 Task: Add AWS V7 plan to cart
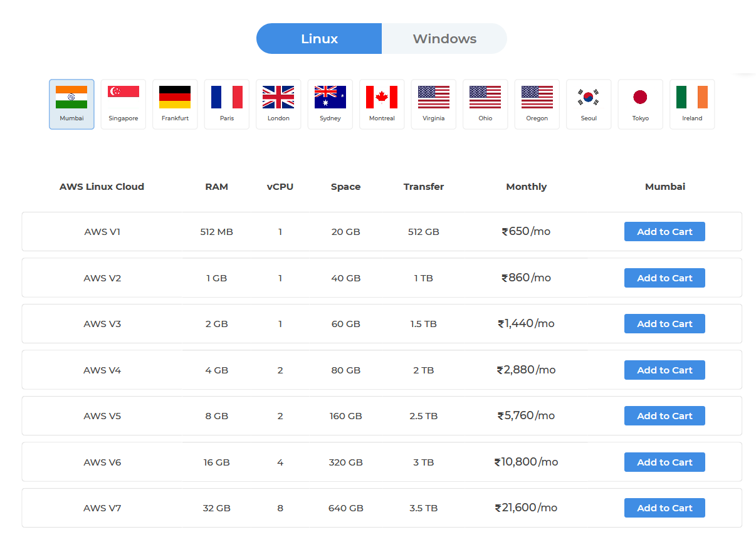click(x=664, y=508)
